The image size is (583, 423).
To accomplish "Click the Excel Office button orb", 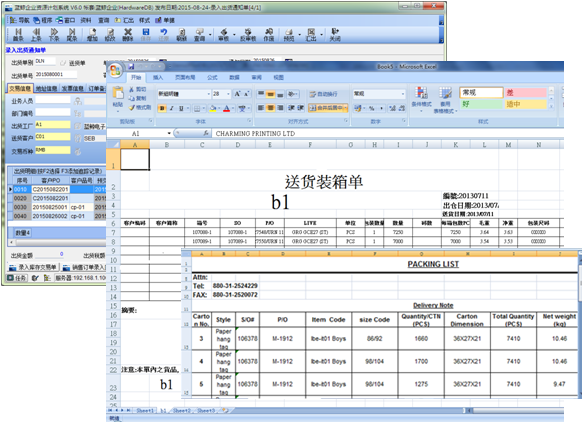I will tap(115, 70).
